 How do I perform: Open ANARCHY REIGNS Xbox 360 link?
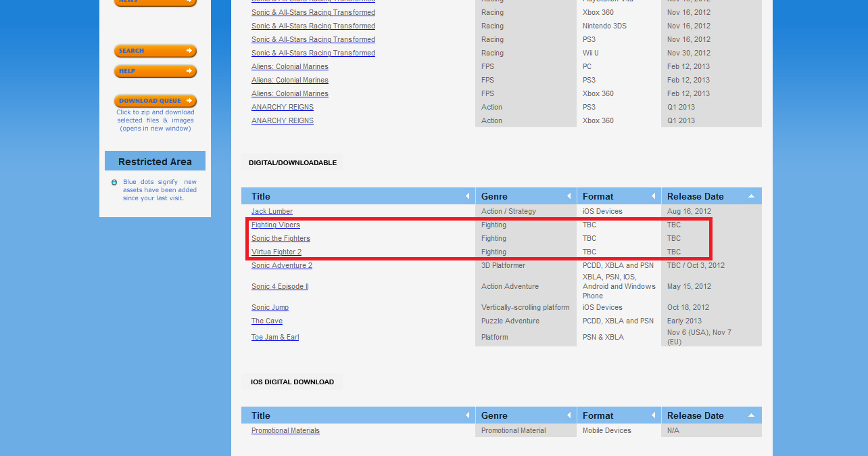click(x=283, y=120)
